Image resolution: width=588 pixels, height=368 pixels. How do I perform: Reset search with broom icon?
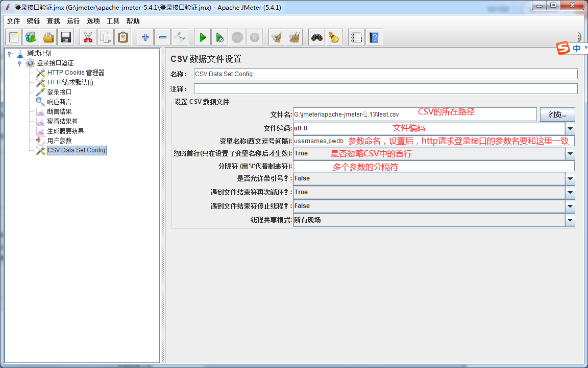[x=334, y=37]
